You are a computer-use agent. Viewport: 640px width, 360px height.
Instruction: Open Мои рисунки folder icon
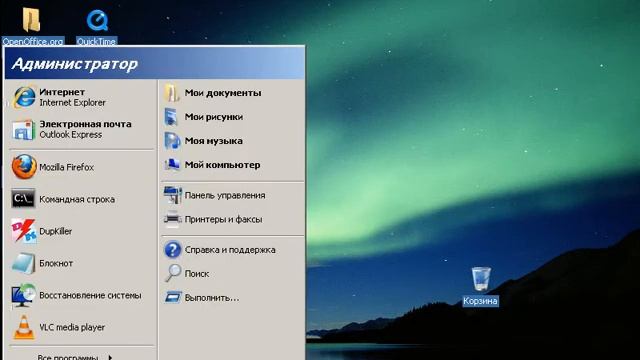[x=172, y=117]
